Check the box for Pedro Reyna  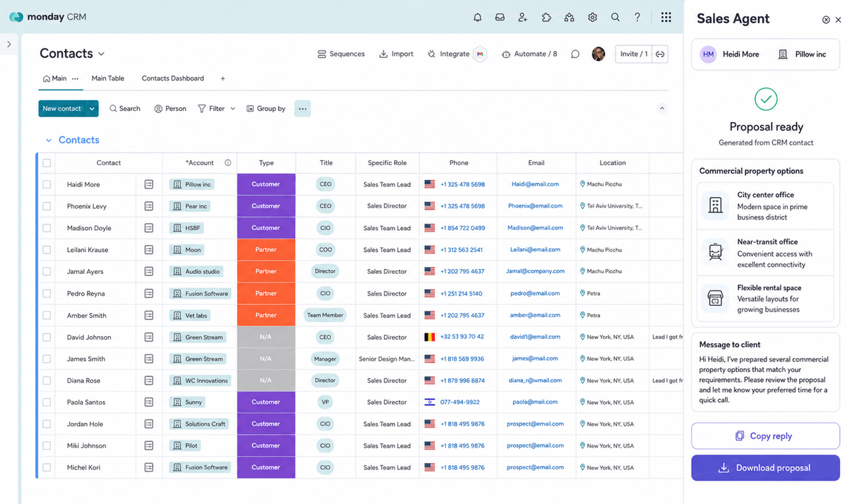click(x=47, y=293)
